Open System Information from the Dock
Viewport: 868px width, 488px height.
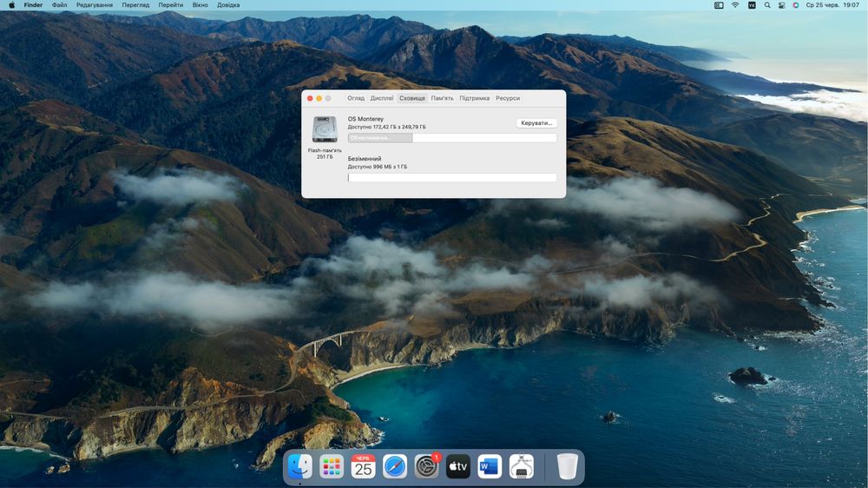click(521, 467)
